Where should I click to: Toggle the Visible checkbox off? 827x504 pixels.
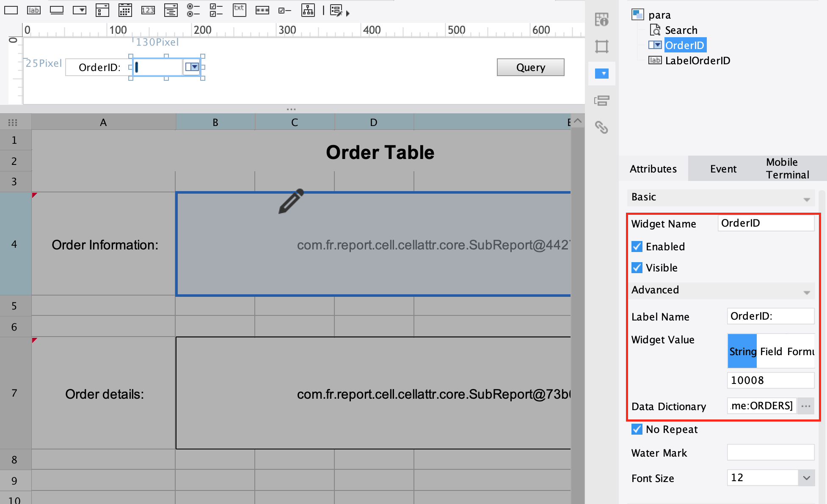(637, 267)
